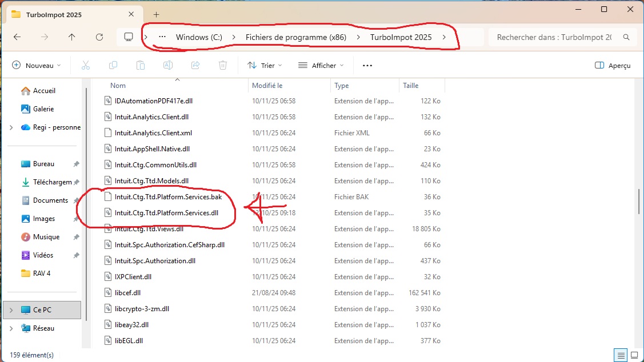Click TurboImpot 2025 breadcrumb segment
Screen dimensions: 644x362
pyautogui.click(x=401, y=37)
